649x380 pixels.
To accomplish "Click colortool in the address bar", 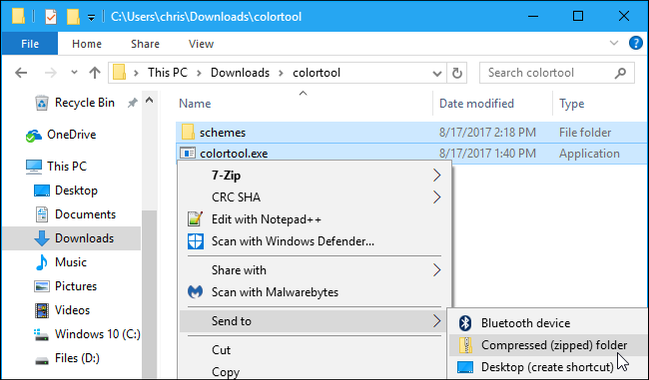I will (317, 73).
